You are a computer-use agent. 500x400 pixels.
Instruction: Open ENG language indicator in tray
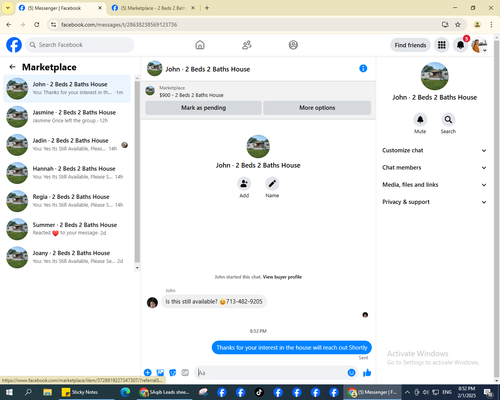tap(447, 392)
